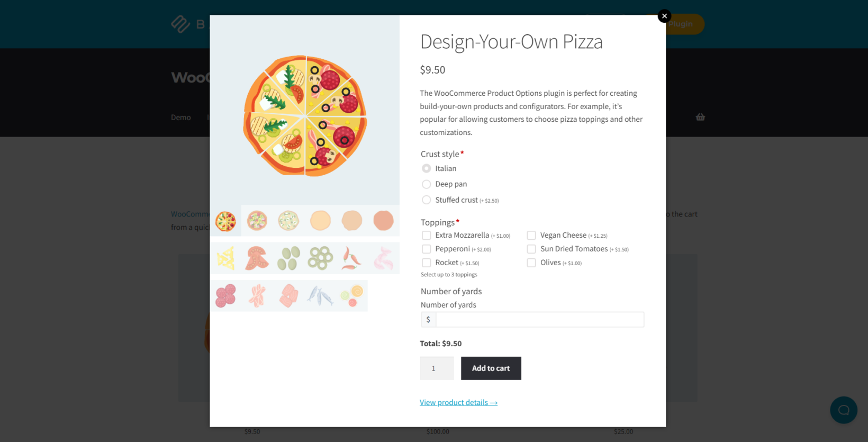Click the quantity field
The width and height of the screenshot is (868, 442).
[x=437, y=368]
